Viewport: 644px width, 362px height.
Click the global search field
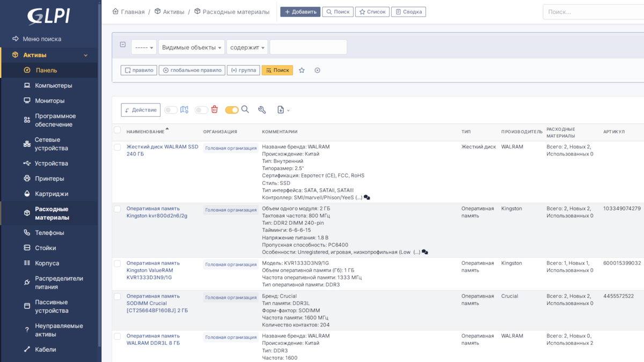coord(594,12)
